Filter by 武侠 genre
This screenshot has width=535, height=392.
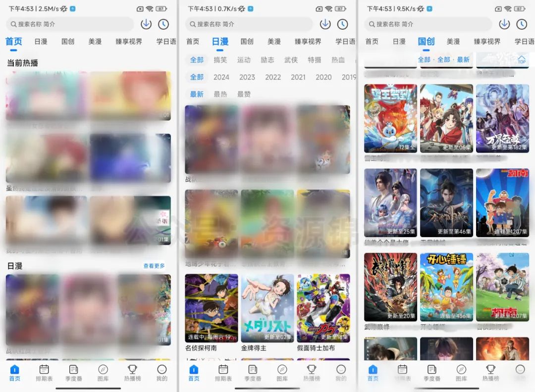click(x=291, y=60)
